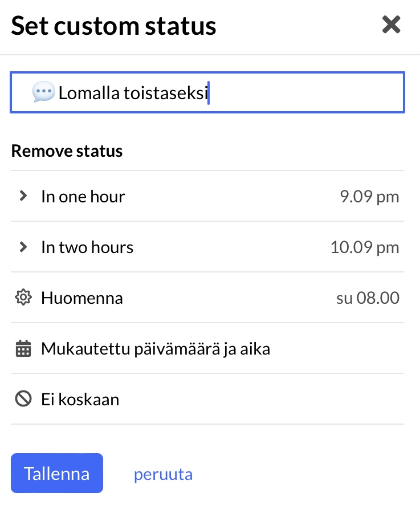Expand the chevron next to In one hour
420x525 pixels.
coord(23,196)
